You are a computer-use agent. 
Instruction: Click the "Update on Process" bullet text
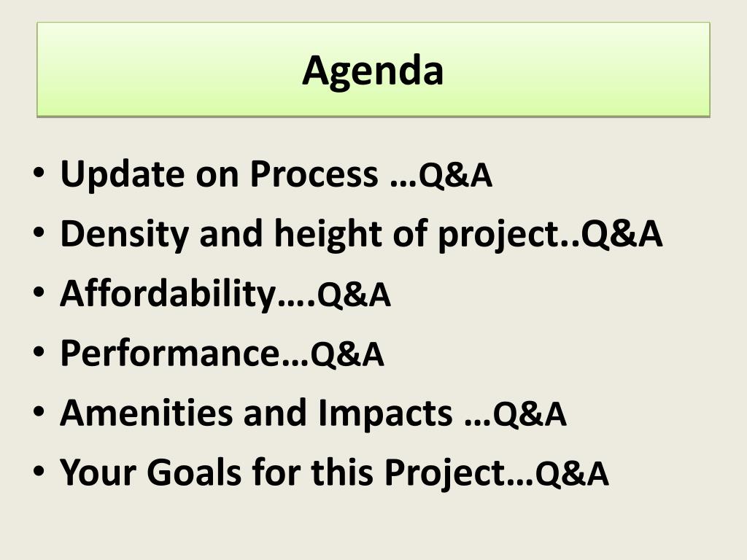click(x=219, y=175)
